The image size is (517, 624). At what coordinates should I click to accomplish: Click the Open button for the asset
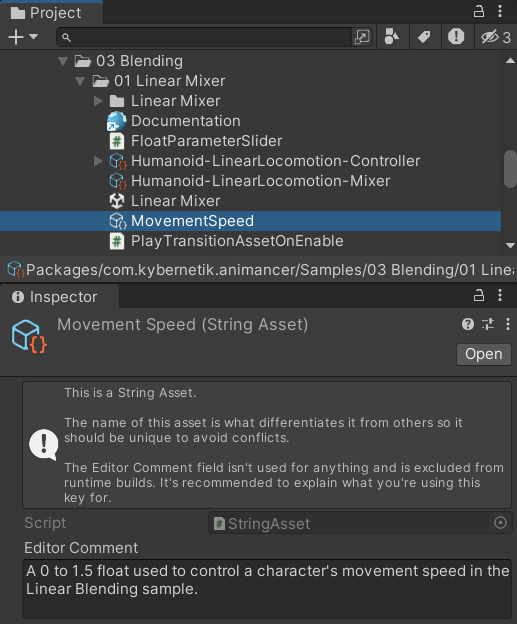484,354
